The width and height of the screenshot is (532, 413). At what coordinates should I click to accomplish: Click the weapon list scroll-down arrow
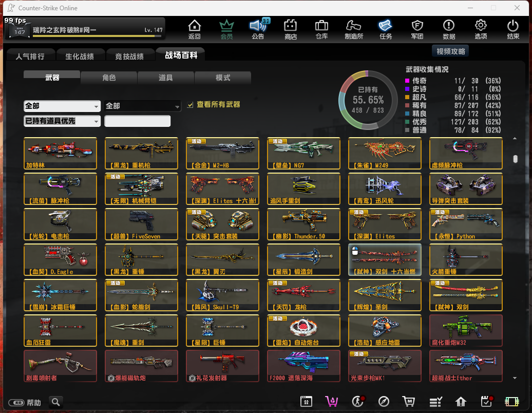pyautogui.click(x=515, y=378)
